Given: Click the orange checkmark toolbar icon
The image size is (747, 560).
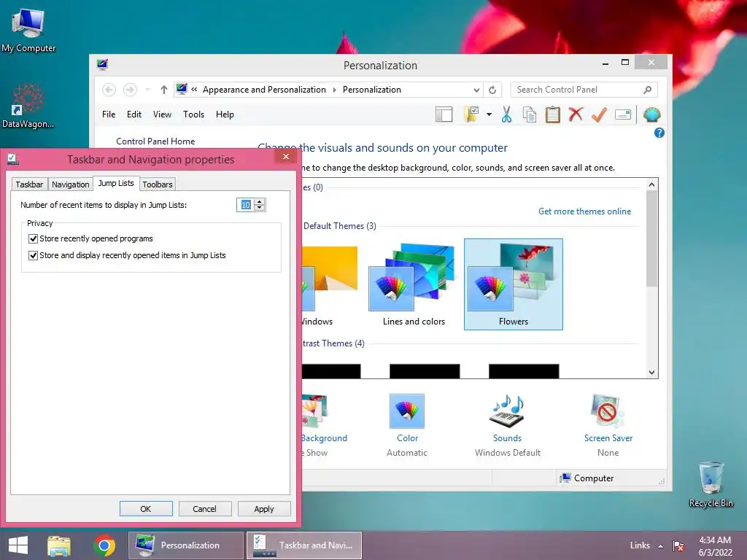Looking at the screenshot, I should pos(599,114).
